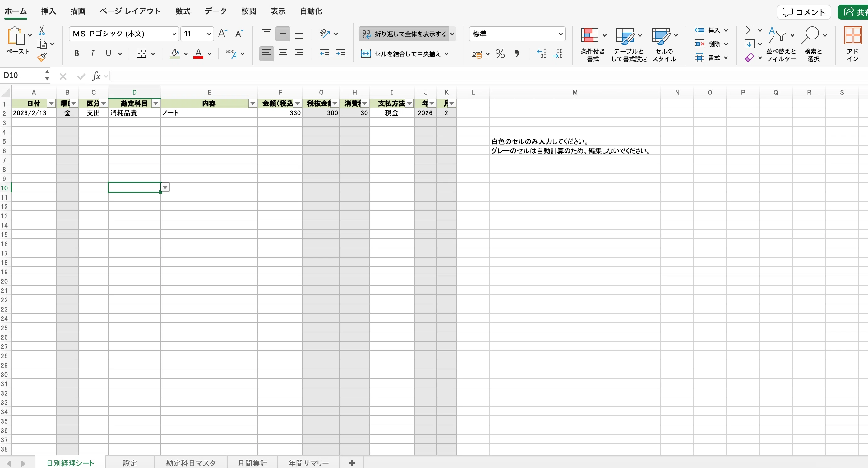Select cell containing 消耗品費
This screenshot has height=468, width=868.
(x=134, y=113)
